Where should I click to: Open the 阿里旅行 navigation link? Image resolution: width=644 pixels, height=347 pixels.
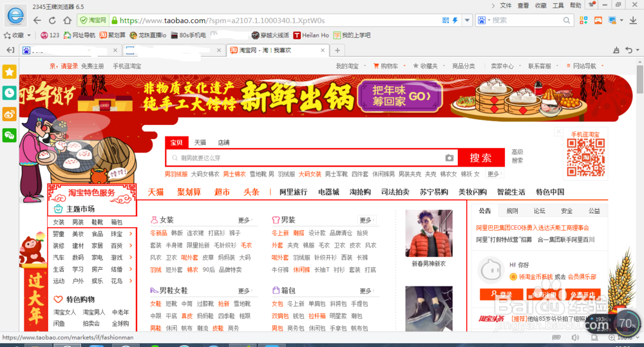293,192
